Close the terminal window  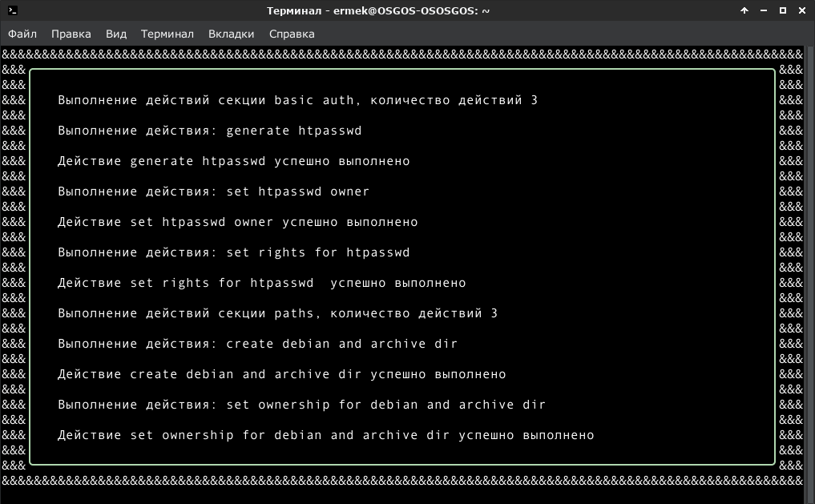point(802,10)
